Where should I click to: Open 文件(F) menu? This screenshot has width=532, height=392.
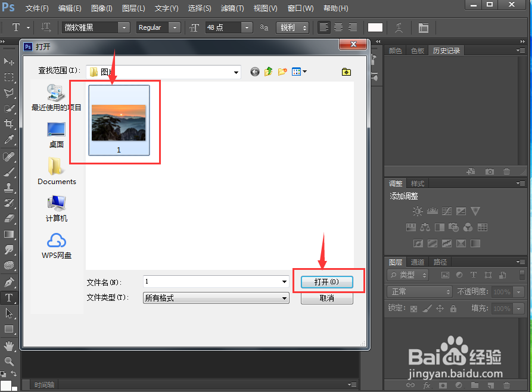(37, 8)
